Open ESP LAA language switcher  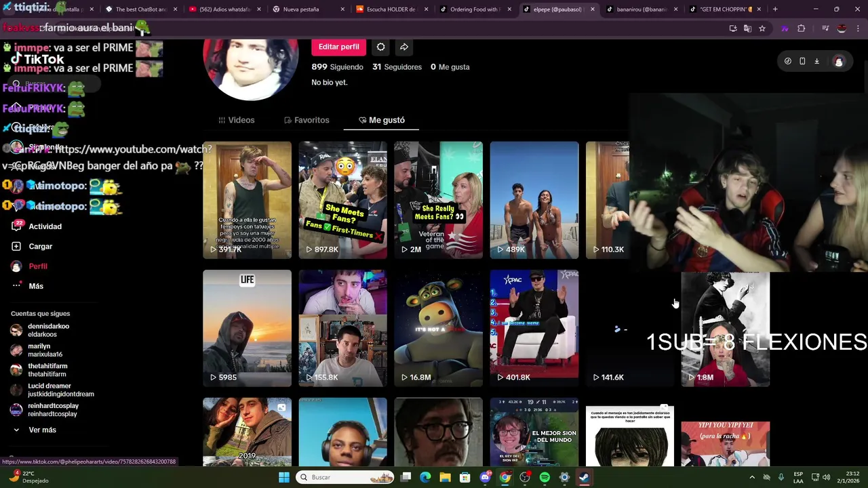click(798, 477)
